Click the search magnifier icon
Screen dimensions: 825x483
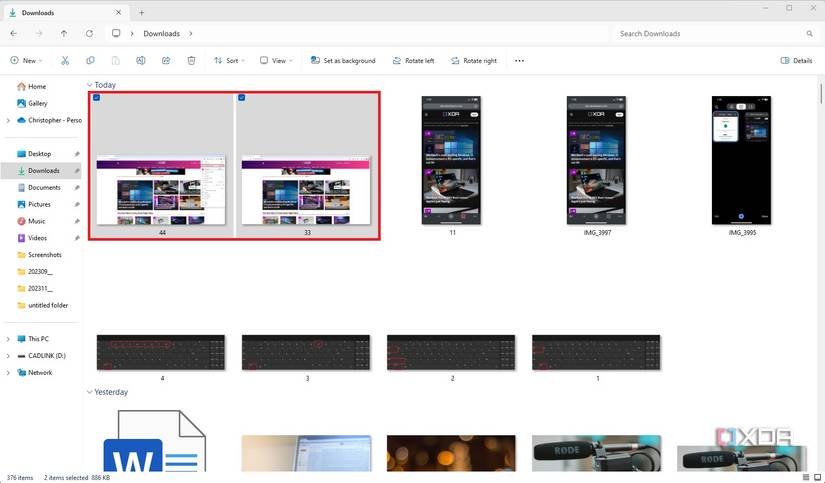point(809,34)
